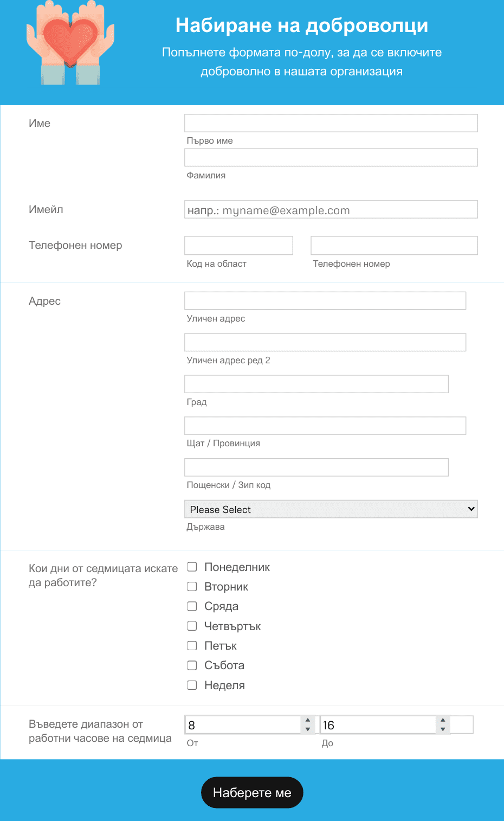Increase the 'До' hours spinner up arrow

coord(443,721)
